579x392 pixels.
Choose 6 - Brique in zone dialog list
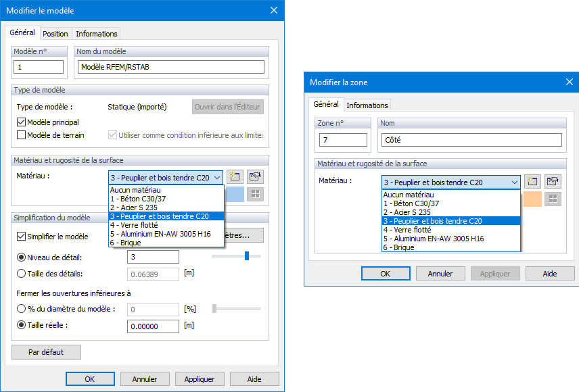coord(451,247)
